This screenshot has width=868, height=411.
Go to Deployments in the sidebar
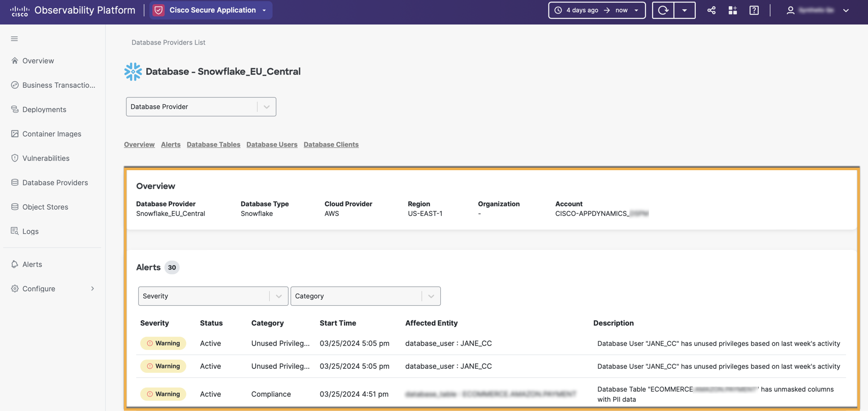pos(44,109)
